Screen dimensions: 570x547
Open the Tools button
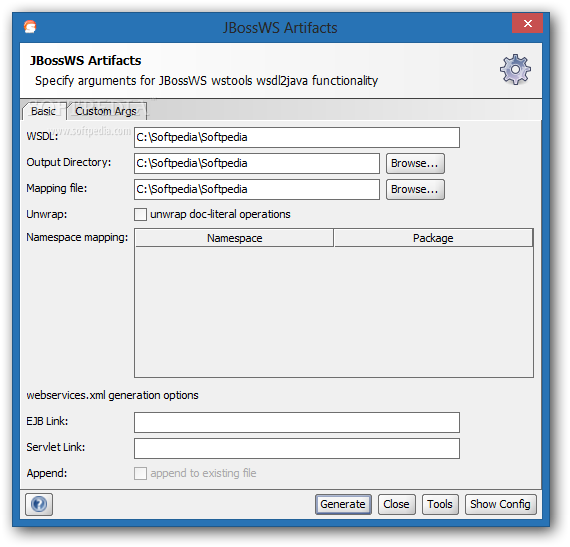(440, 504)
